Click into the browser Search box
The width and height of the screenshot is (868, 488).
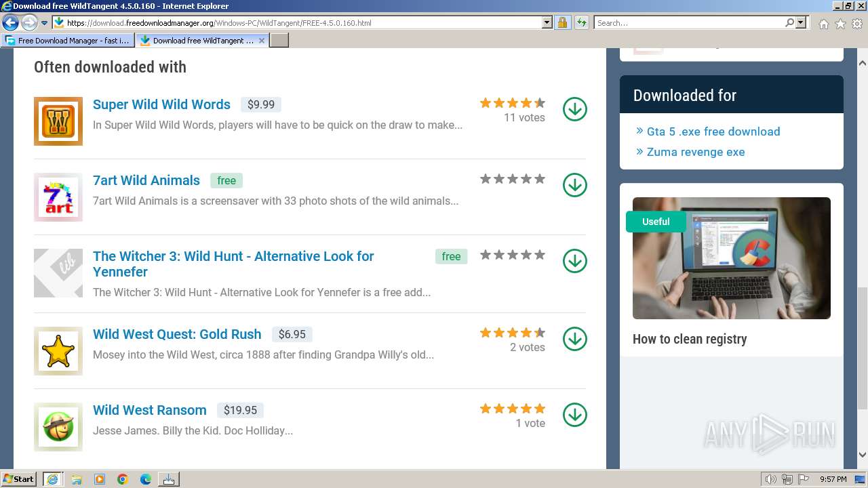coord(688,22)
